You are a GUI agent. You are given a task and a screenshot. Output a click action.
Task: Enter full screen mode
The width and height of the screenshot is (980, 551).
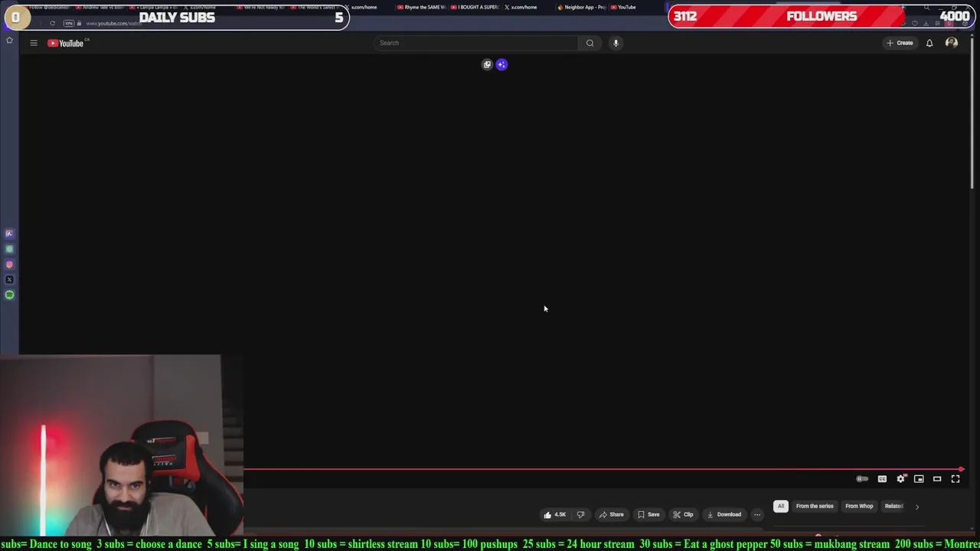[955, 479]
